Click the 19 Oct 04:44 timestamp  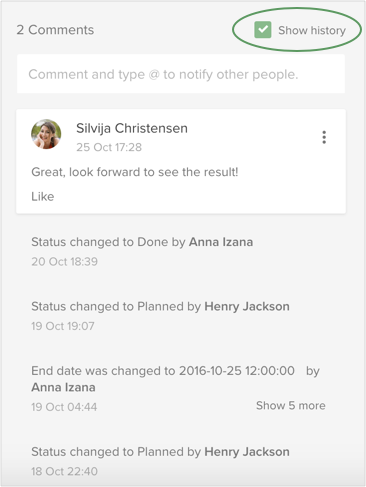[x=64, y=407]
